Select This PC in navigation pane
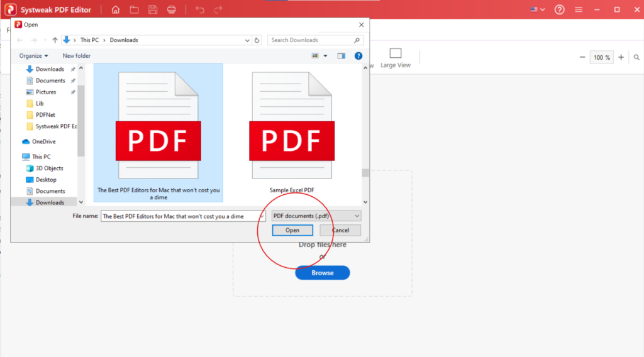Viewport: 644px width, 357px height. click(41, 157)
